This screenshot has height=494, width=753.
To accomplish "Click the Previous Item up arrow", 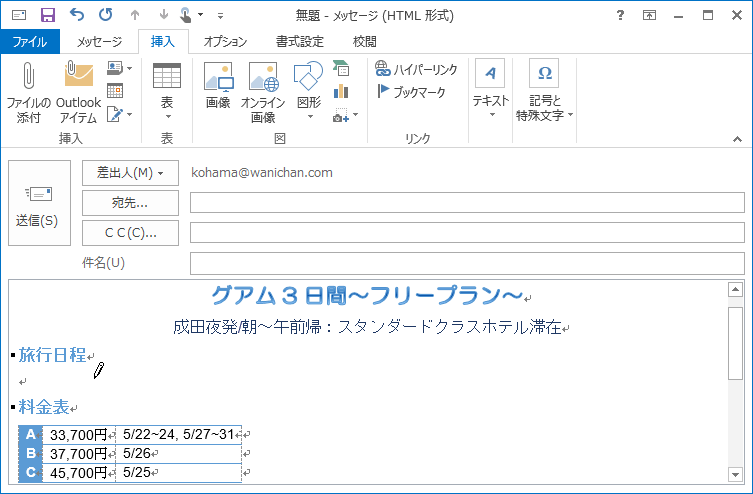I will point(135,15).
